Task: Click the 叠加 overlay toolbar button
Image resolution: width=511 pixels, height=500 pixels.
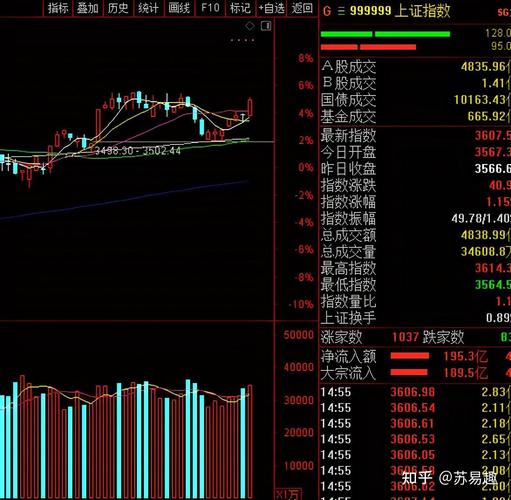Action: point(87,8)
